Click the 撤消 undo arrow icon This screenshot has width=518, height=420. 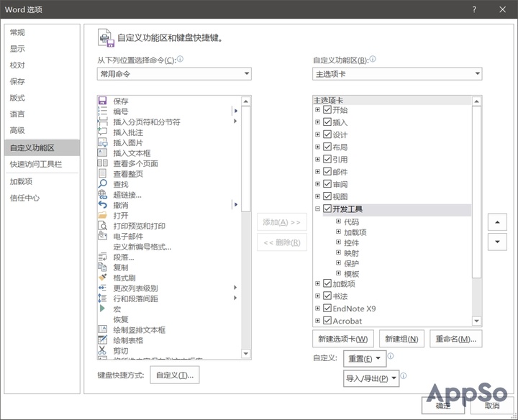click(x=102, y=205)
